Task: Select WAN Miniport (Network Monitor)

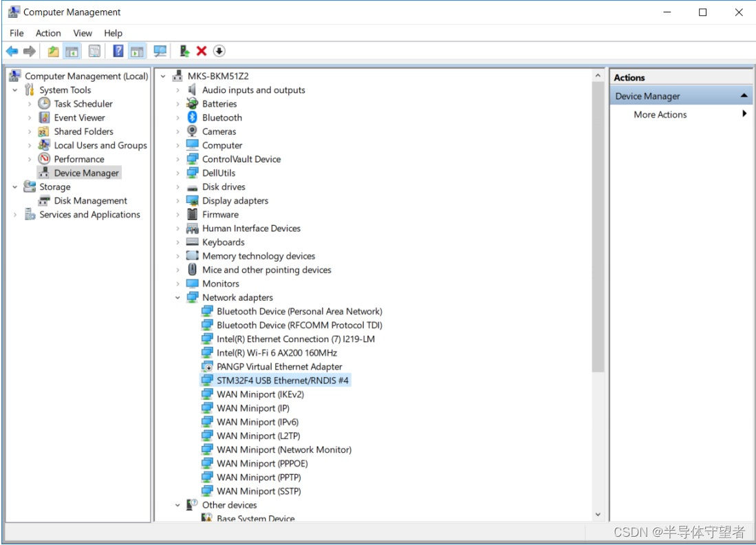Action: click(x=284, y=450)
